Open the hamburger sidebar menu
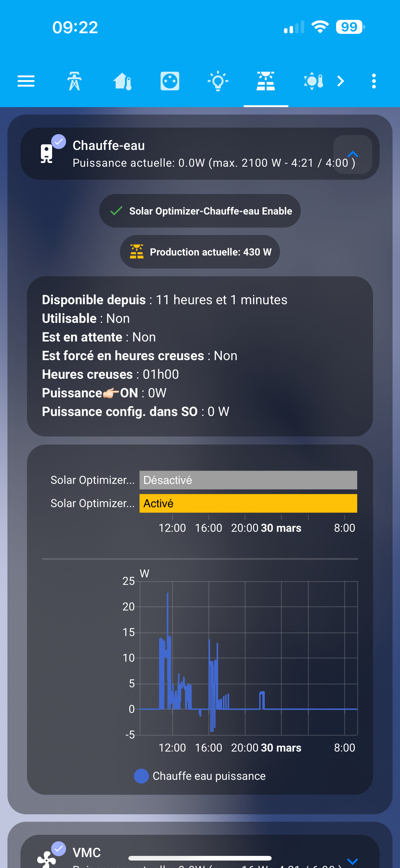Viewport: 400px width, 868px height. click(26, 81)
